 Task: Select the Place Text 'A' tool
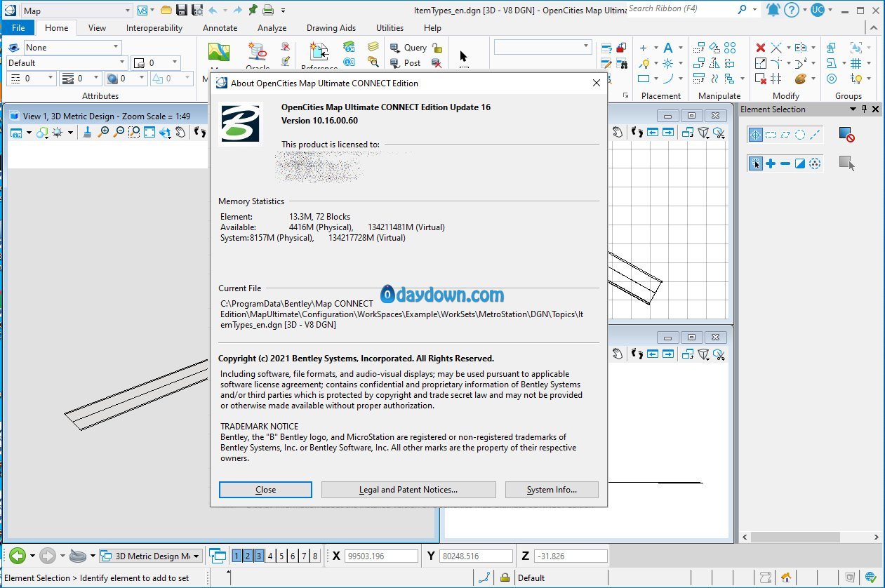tap(668, 48)
